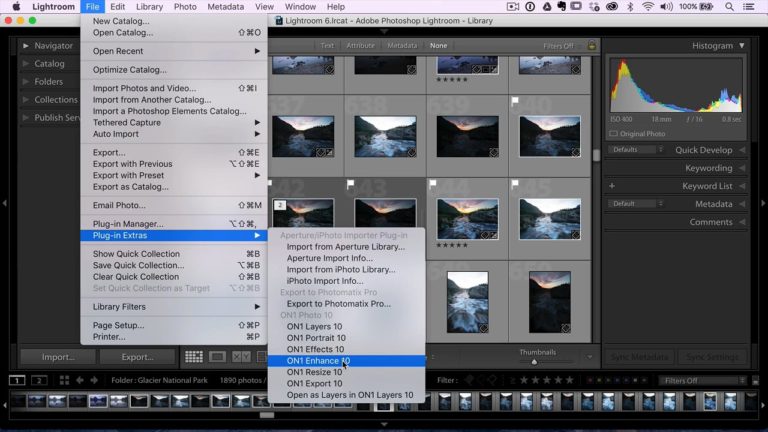Screen dimensions: 768x432
Task: Choose Export to Photomatix Pro
Action: click(x=346, y=304)
